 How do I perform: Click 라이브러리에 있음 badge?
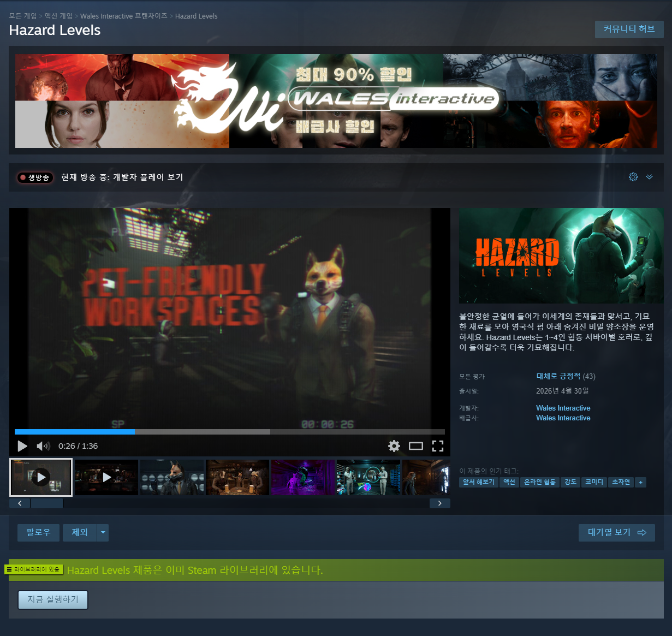(34, 569)
